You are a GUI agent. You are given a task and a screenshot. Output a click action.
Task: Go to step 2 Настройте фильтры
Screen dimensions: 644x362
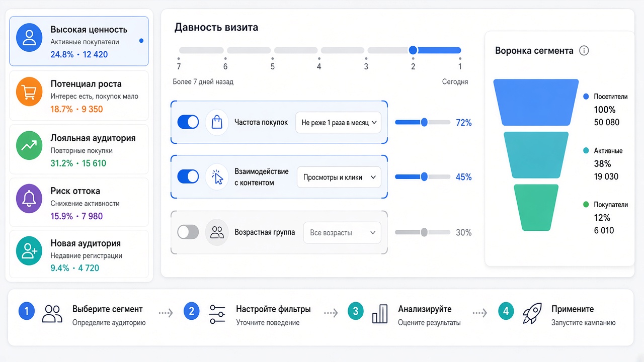tap(248, 315)
